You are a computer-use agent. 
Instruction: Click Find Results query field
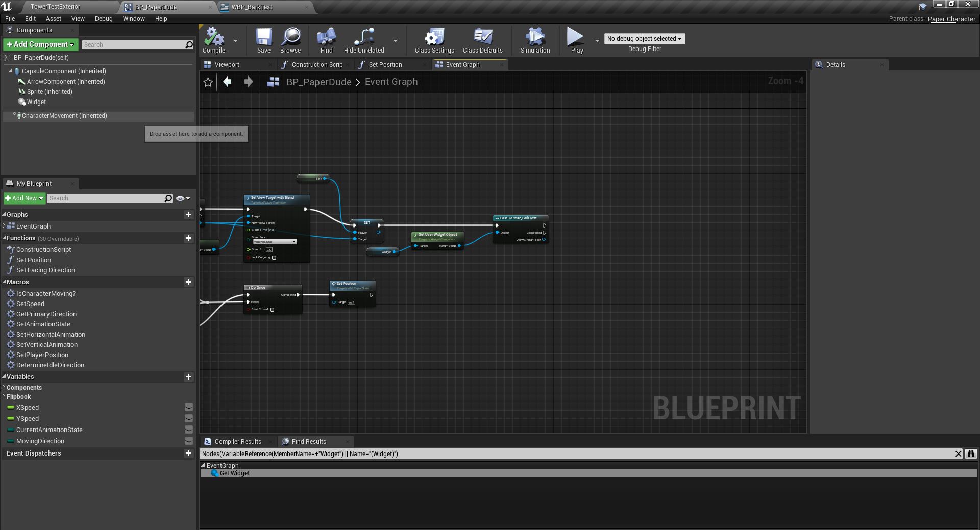[x=577, y=454]
